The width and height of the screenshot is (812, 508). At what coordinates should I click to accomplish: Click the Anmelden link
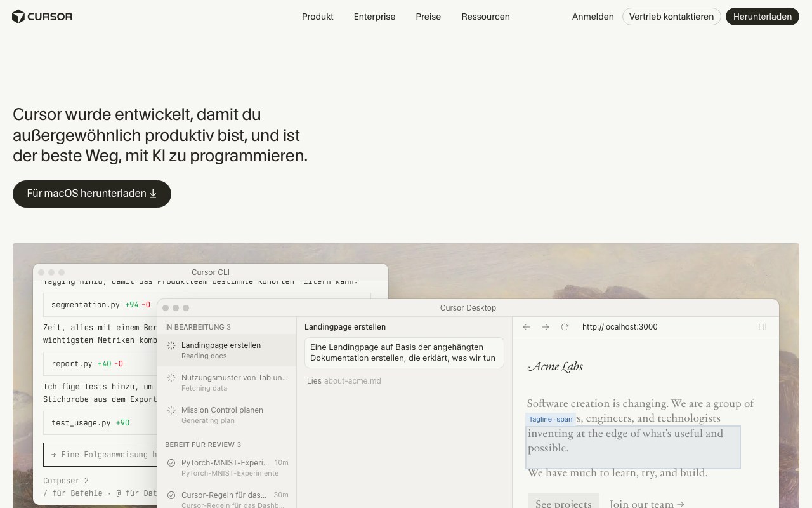click(593, 17)
